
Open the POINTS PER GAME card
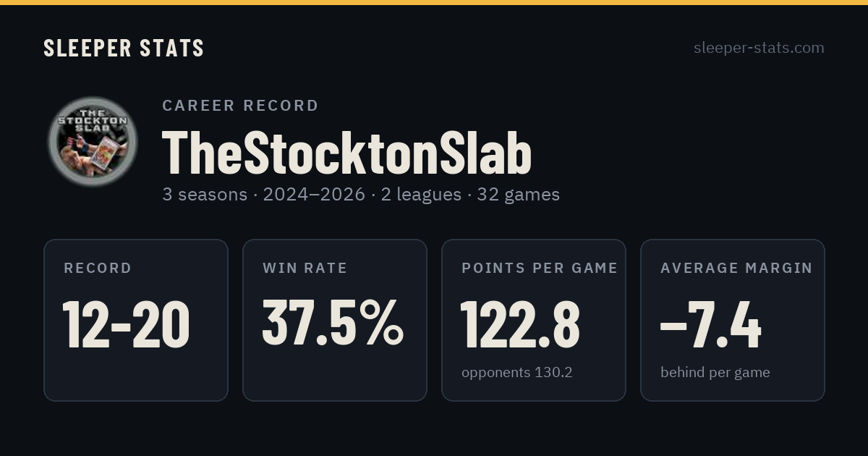coord(534,320)
